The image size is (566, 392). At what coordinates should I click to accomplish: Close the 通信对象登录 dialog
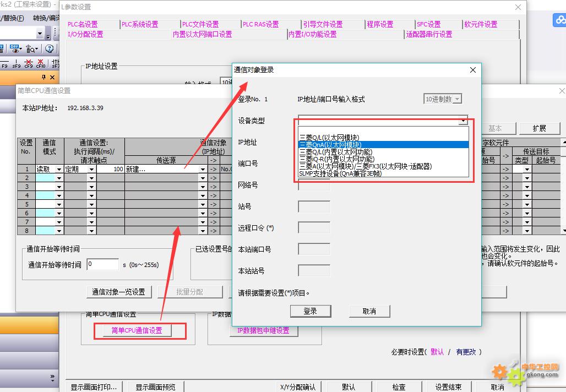pos(473,70)
